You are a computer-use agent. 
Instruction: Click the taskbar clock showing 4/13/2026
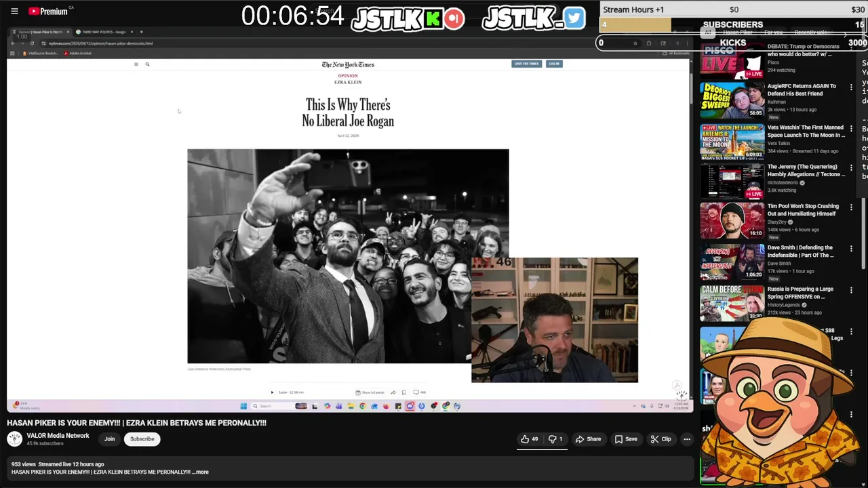click(x=681, y=406)
